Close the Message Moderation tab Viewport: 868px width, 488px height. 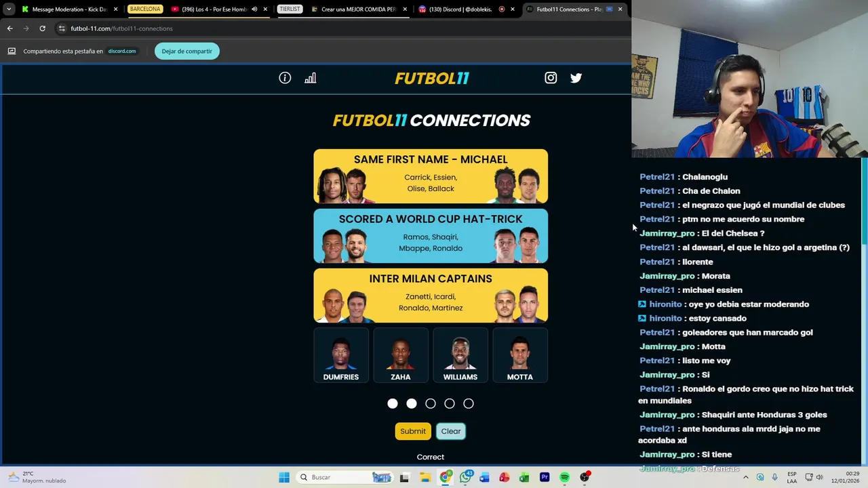click(x=116, y=9)
